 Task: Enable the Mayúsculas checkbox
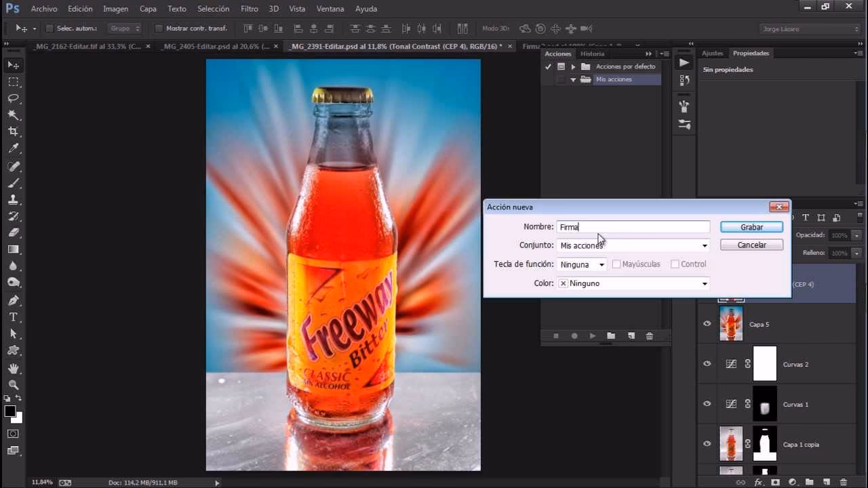coord(616,264)
